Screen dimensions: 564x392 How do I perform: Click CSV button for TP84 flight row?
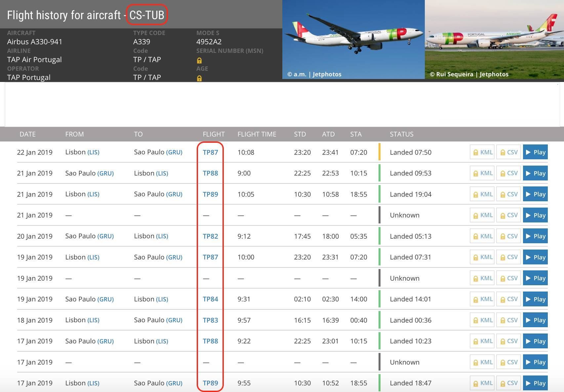point(508,299)
